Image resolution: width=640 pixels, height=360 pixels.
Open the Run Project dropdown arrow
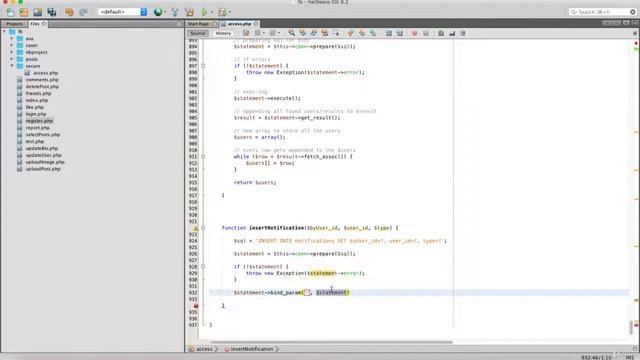211,12
